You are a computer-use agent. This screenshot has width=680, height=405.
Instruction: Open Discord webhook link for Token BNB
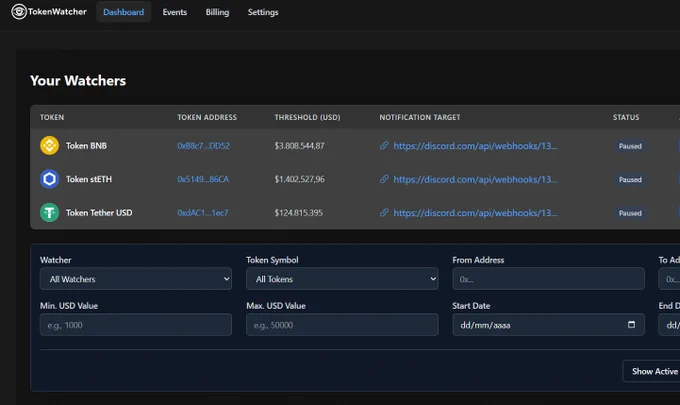tap(475, 146)
